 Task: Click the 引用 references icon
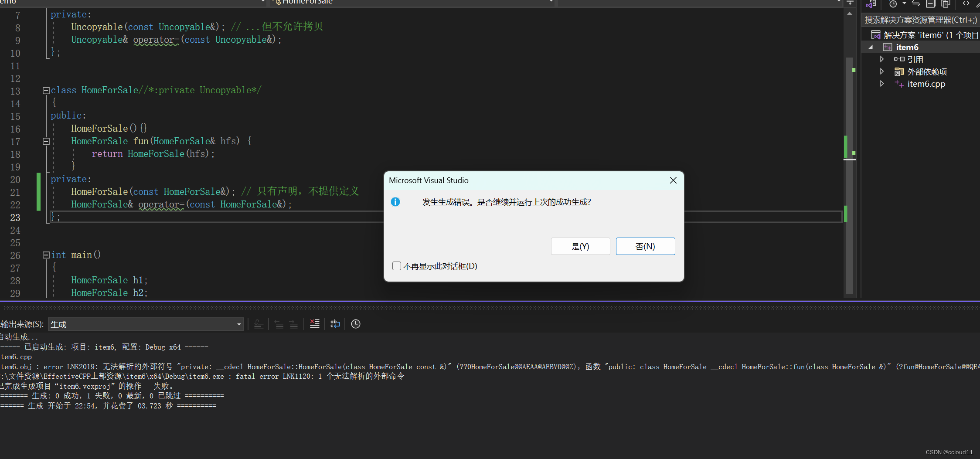click(x=899, y=59)
